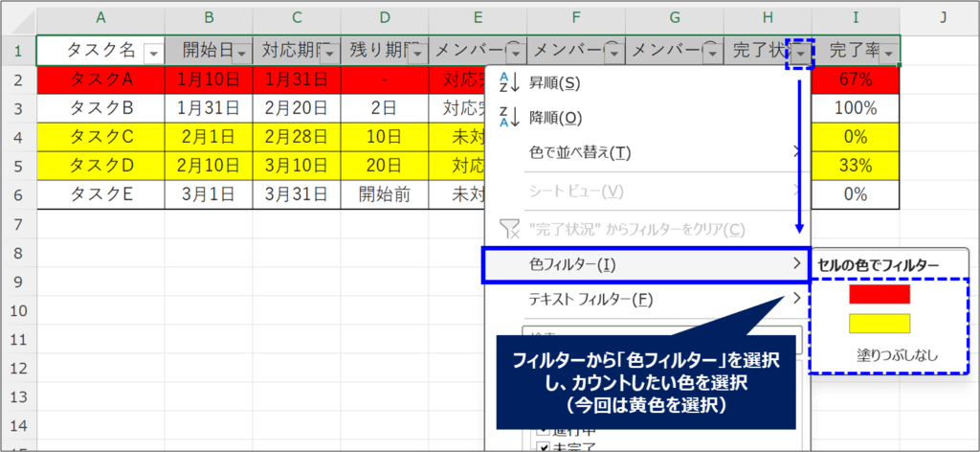The width and height of the screenshot is (980, 452).
Task: Open the 完了率 column filter button
Action: click(889, 52)
